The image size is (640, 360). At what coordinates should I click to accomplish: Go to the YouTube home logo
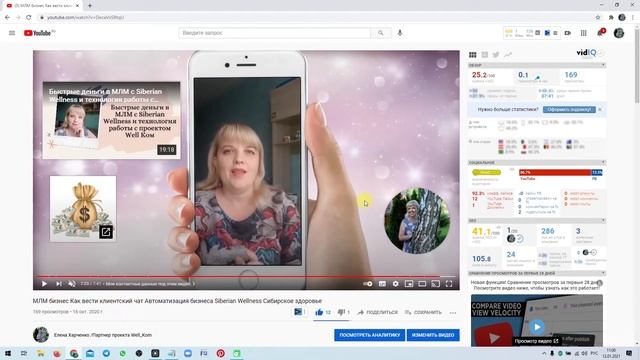[38, 33]
